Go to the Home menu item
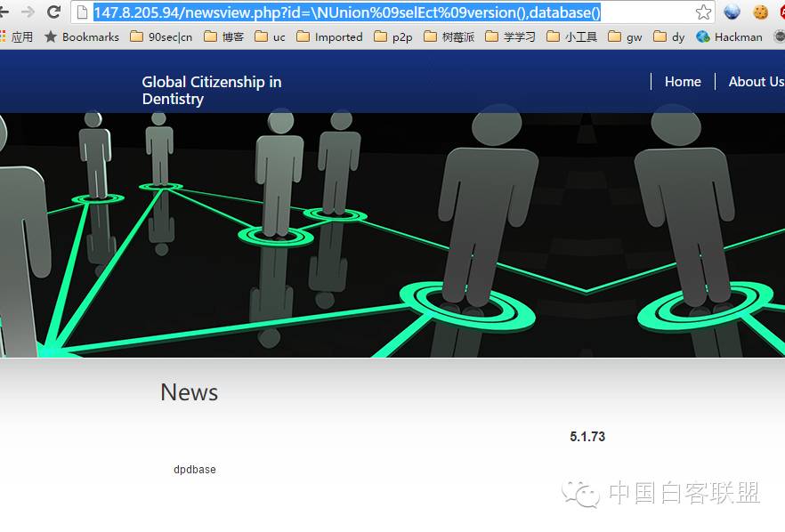Viewport: 785px width, 532px height. click(x=683, y=82)
